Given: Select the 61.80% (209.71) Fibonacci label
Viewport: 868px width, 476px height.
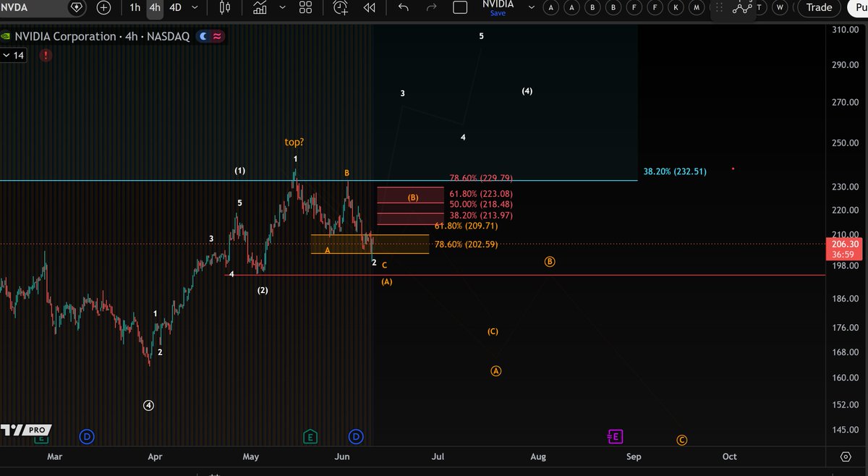Looking at the screenshot, I should (466, 226).
